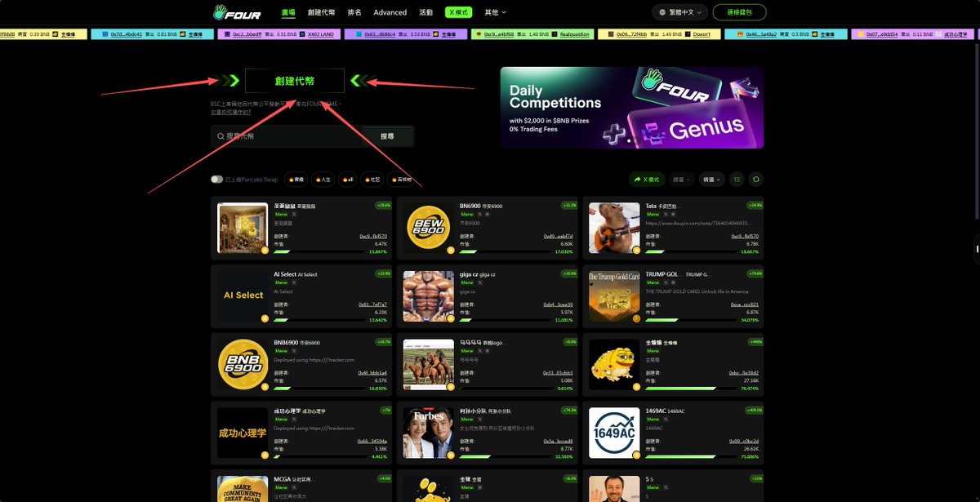Image resolution: width=980 pixels, height=502 pixels.
Task: Click the 成功心理学 token thumbnail
Action: [243, 433]
